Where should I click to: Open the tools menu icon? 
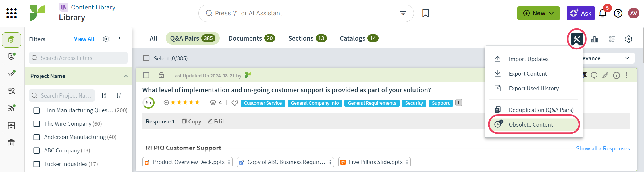[x=576, y=39]
